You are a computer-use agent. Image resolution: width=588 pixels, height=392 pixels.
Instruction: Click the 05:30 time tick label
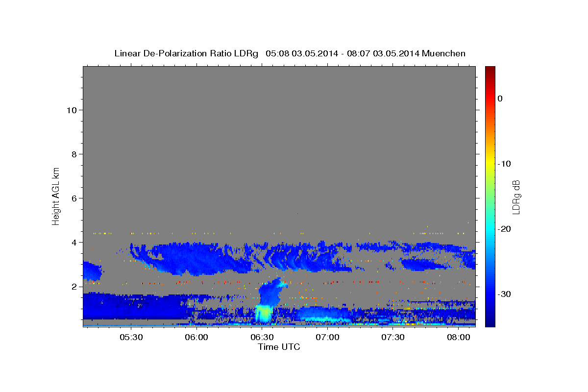click(x=132, y=338)
